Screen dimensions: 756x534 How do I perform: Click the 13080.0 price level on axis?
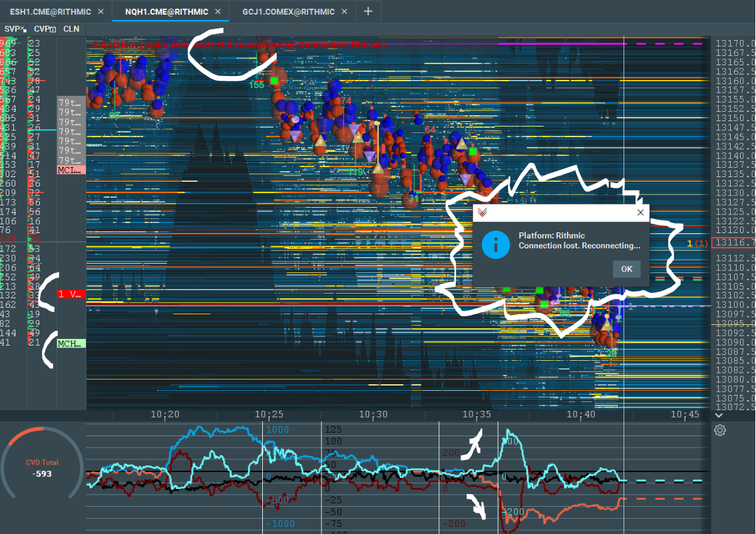pos(735,380)
